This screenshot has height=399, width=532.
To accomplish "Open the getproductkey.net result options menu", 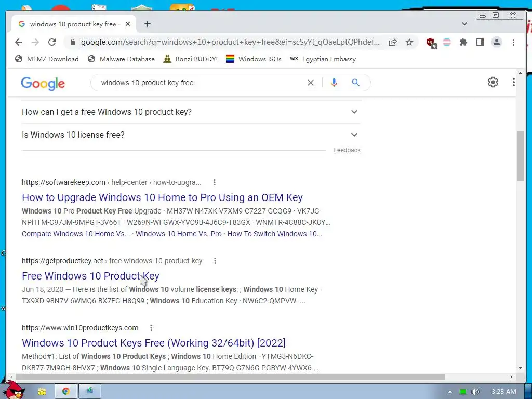I will tap(215, 261).
